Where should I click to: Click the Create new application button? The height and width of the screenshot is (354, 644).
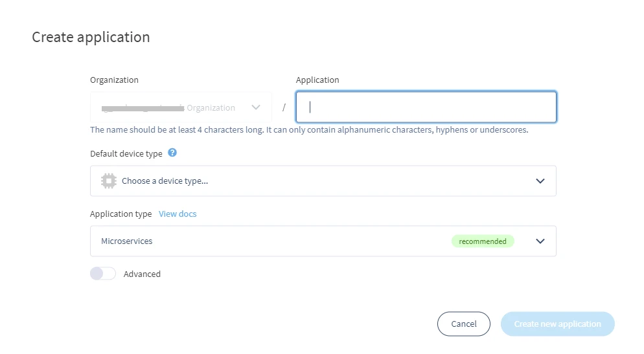tap(557, 324)
